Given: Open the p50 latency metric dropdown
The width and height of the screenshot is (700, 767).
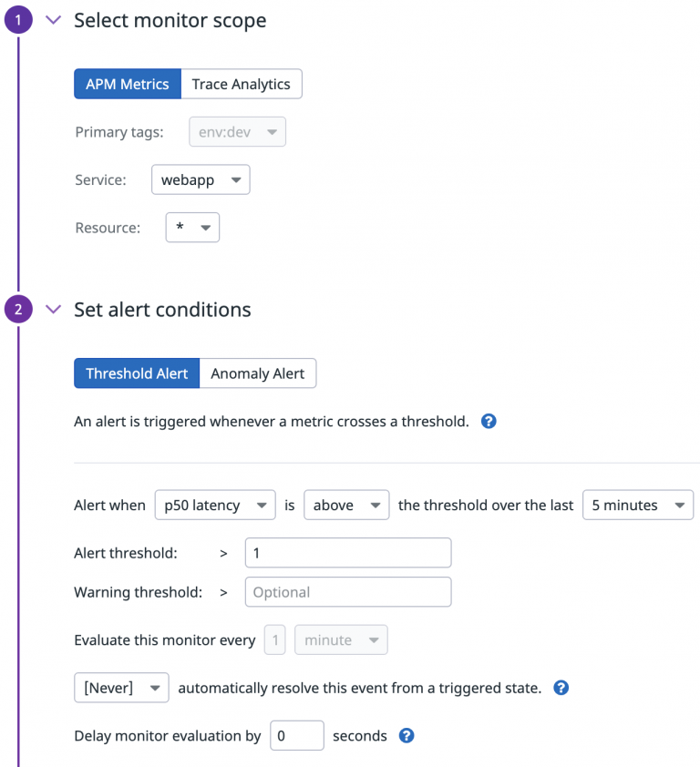Looking at the screenshot, I should pos(215,505).
